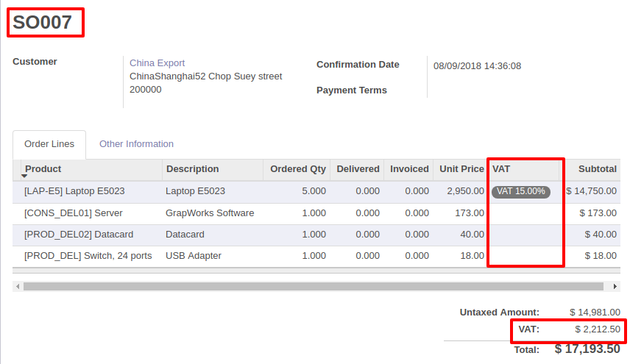Click the $ 40.00 subtotal cell
Image resolution: width=630 pixels, height=364 pixels.
tap(601, 235)
